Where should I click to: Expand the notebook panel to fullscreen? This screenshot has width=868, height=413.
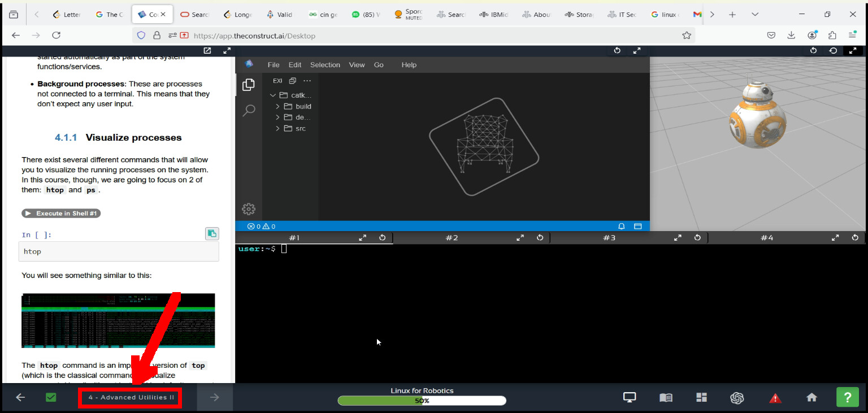click(x=227, y=51)
